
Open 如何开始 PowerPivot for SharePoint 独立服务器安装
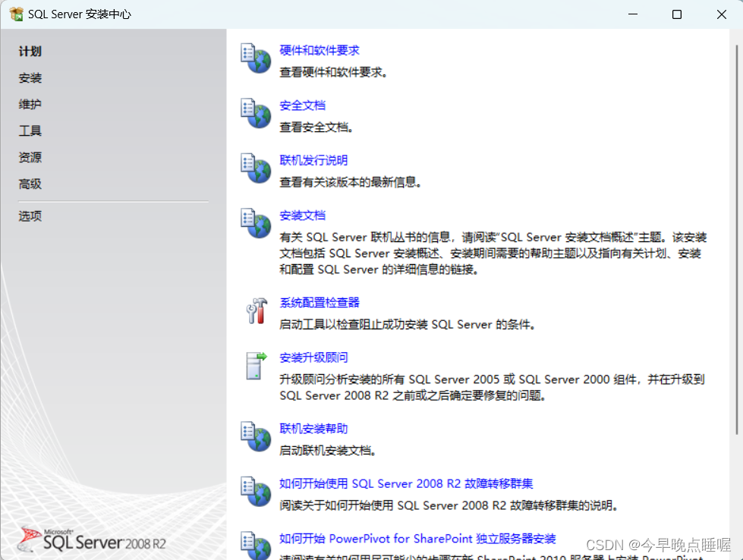click(417, 538)
